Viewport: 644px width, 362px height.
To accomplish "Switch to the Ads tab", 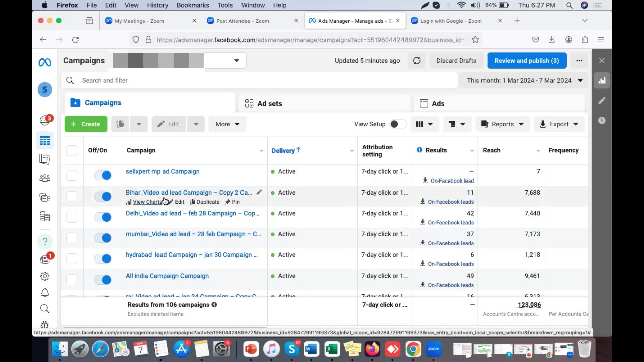I will (499, 103).
